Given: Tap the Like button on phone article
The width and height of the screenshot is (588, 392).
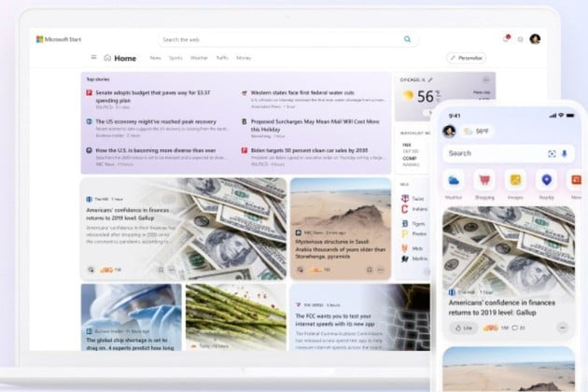Looking at the screenshot, I should point(463,329).
